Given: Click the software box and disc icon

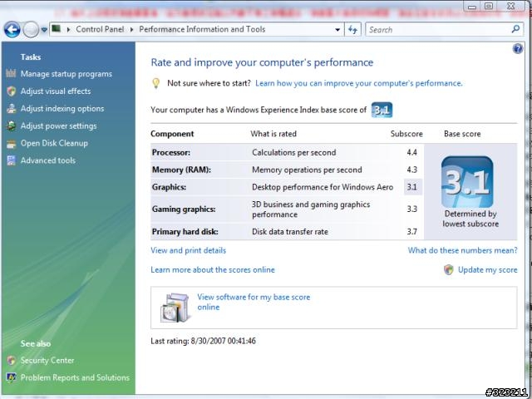Looking at the screenshot, I should 175,308.
